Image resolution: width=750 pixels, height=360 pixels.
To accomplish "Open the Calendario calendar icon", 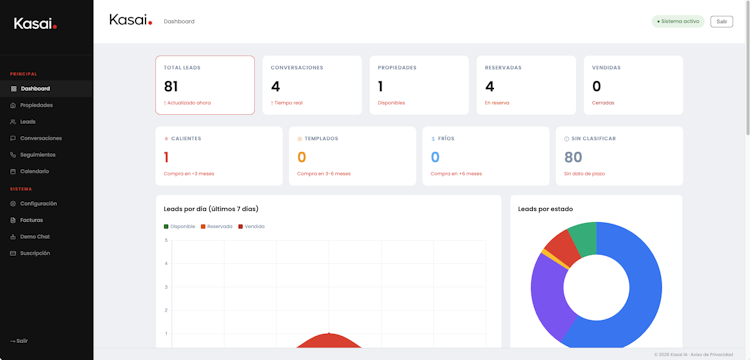I will click(13, 171).
